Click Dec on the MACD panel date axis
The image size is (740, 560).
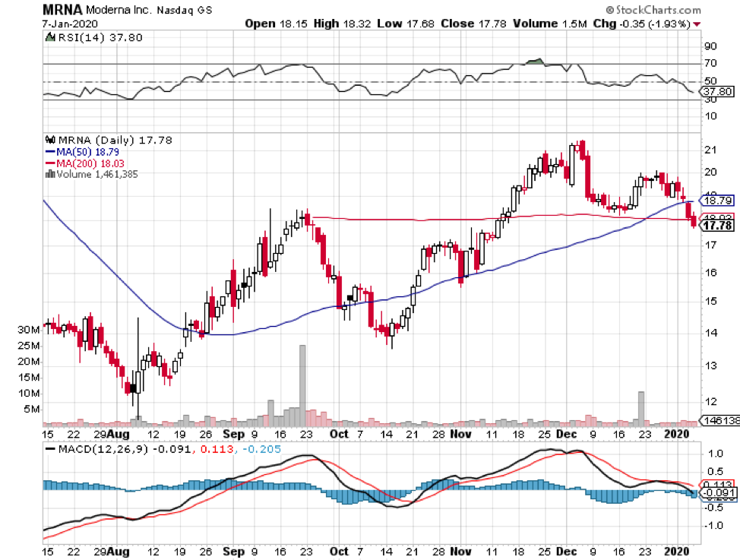pyautogui.click(x=566, y=552)
